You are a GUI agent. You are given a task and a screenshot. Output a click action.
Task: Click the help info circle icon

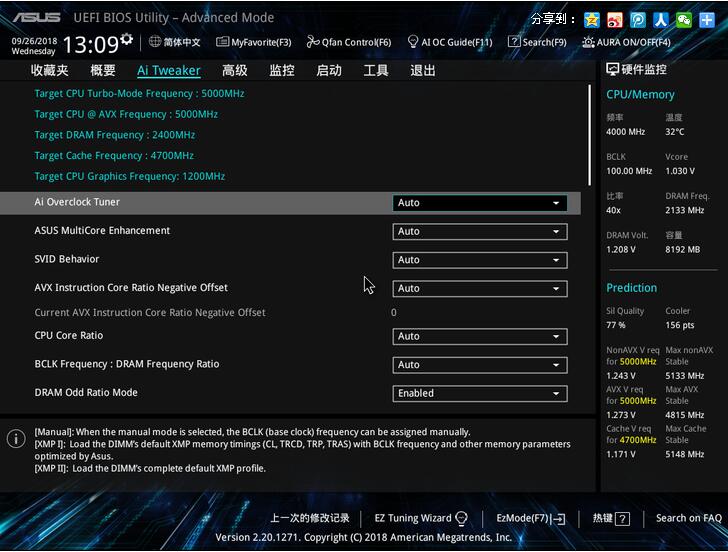tap(16, 438)
